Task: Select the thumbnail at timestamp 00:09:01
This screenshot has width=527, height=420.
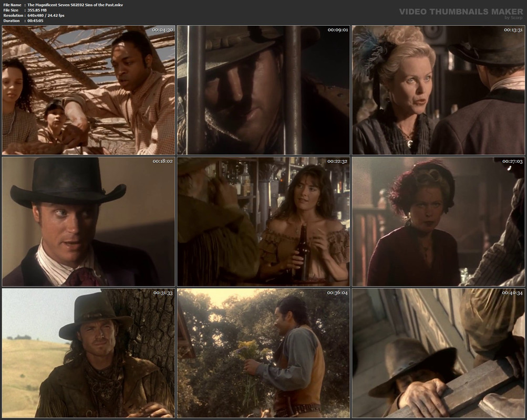Action: 264,90
